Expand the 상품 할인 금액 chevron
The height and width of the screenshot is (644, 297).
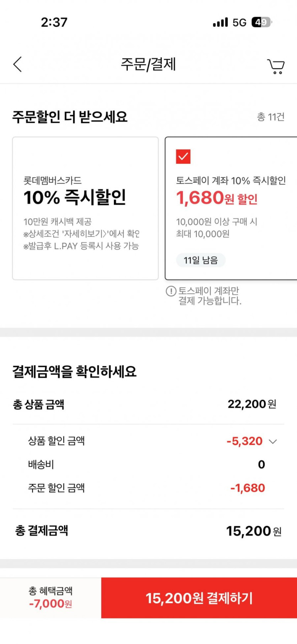[x=273, y=442]
